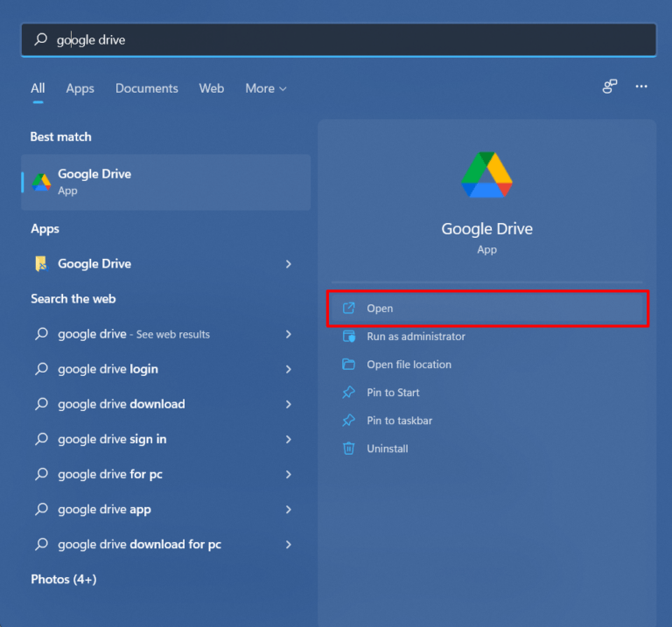Click the Open launch icon
The image size is (672, 627).
[x=349, y=308]
